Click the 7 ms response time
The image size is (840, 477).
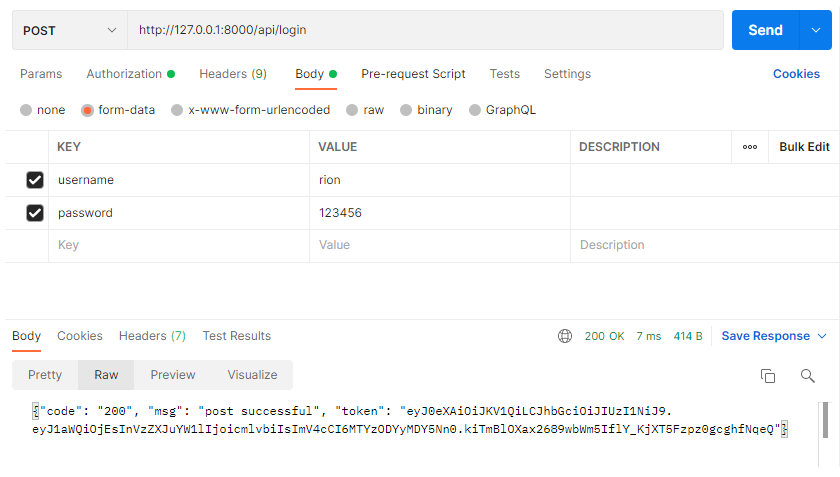point(649,336)
